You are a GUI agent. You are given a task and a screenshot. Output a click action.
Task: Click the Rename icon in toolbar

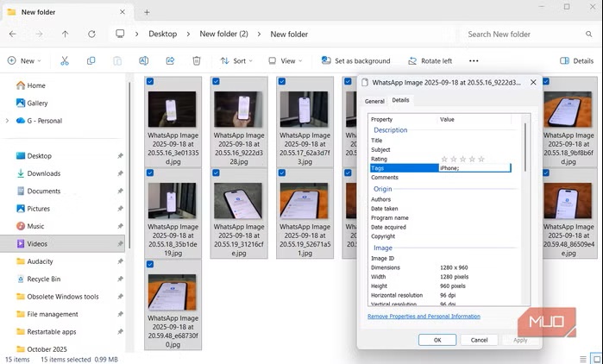143,61
